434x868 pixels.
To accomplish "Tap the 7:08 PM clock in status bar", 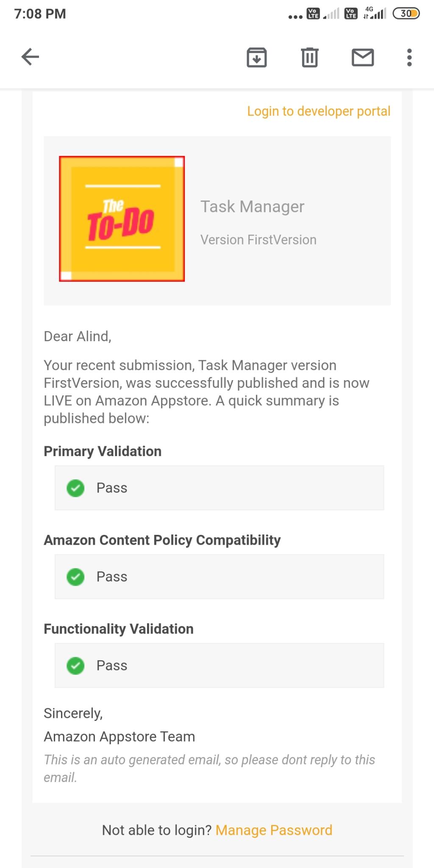I will pos(40,14).
